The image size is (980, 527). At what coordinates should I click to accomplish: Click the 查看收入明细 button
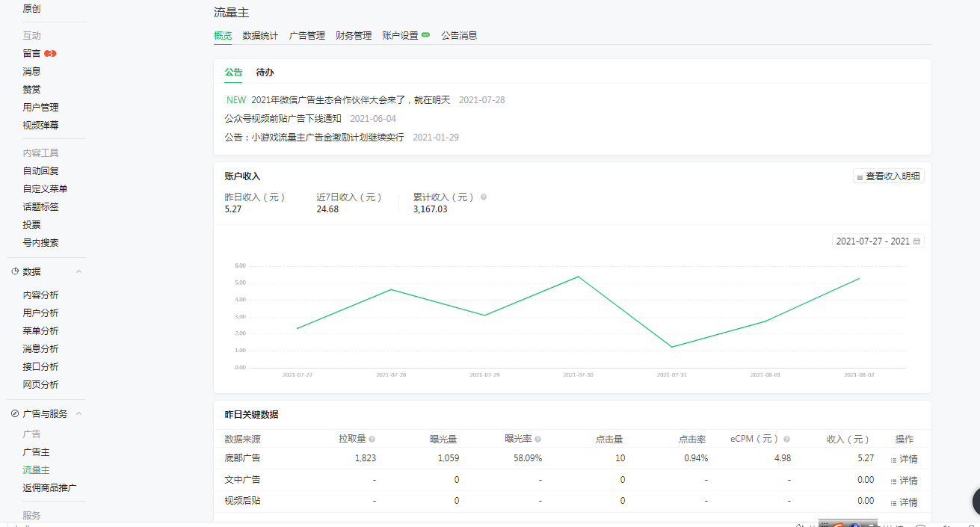coord(889,176)
